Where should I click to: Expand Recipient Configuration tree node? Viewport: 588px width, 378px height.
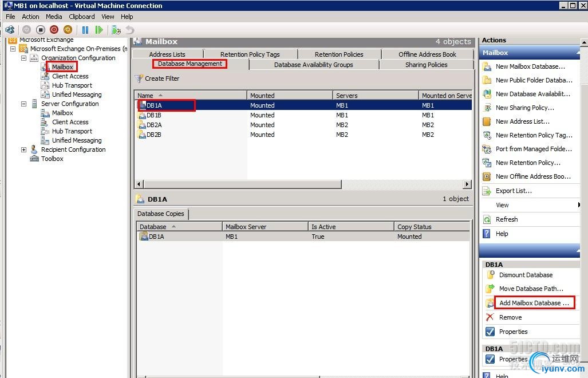tap(23, 149)
